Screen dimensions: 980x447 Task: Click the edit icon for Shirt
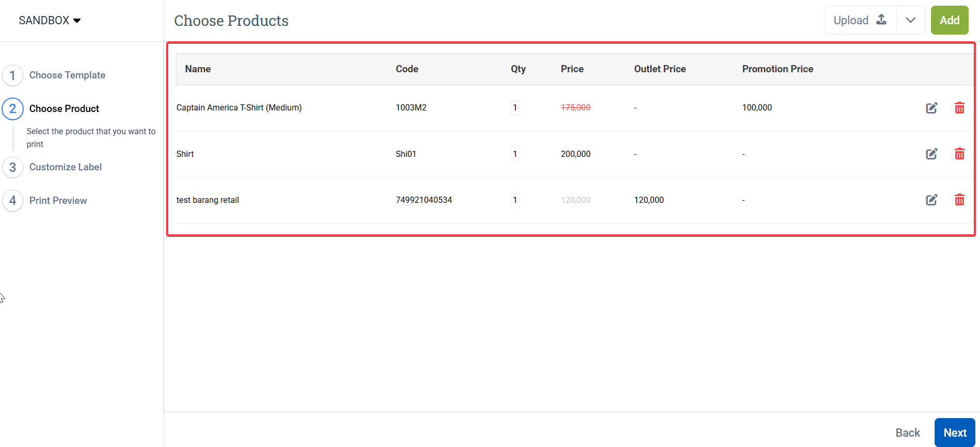click(x=931, y=154)
